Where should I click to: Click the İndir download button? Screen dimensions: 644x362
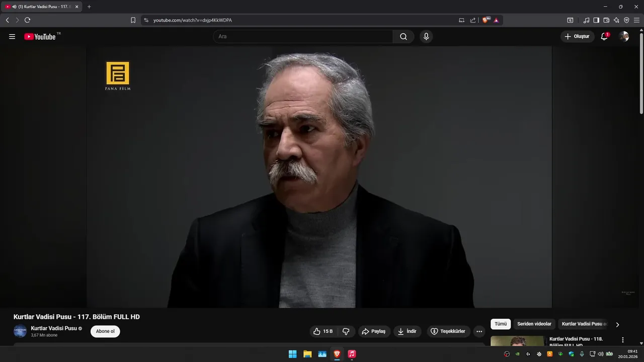[x=408, y=331]
